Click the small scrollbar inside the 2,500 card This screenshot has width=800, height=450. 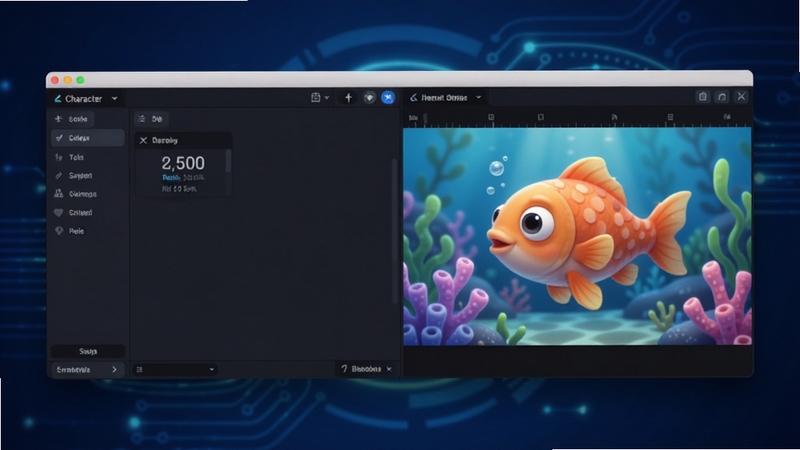228,161
